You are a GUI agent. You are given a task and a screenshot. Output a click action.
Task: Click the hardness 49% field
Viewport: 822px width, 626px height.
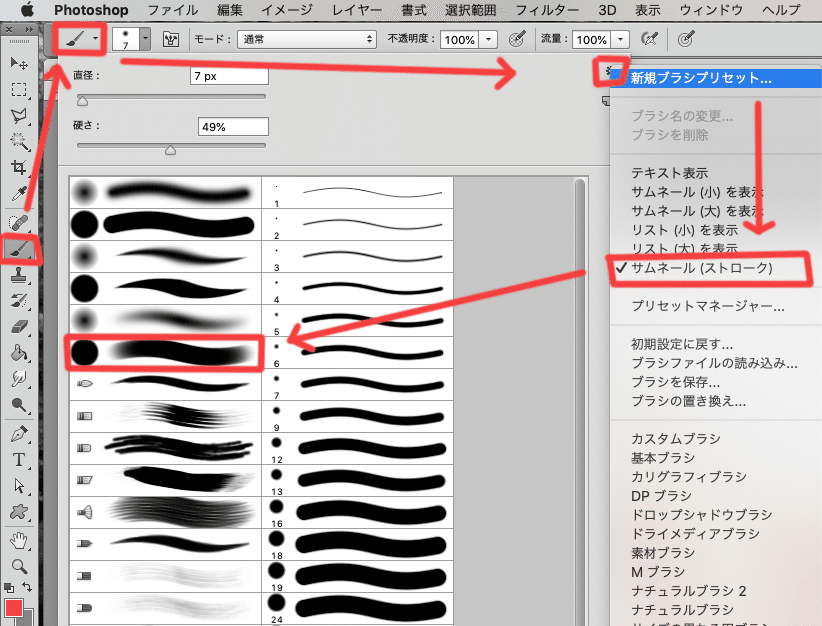point(233,127)
